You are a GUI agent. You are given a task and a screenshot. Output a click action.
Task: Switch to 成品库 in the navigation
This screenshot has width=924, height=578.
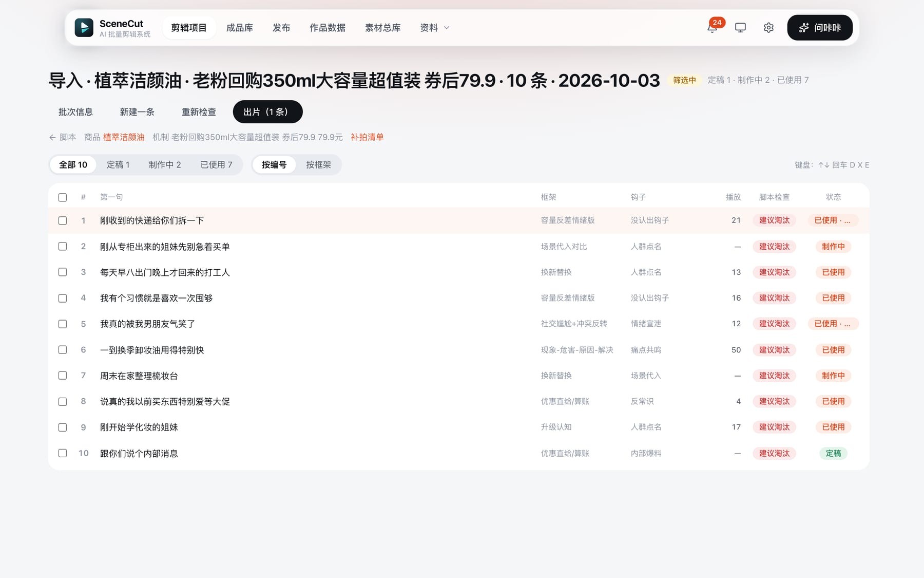(x=240, y=28)
